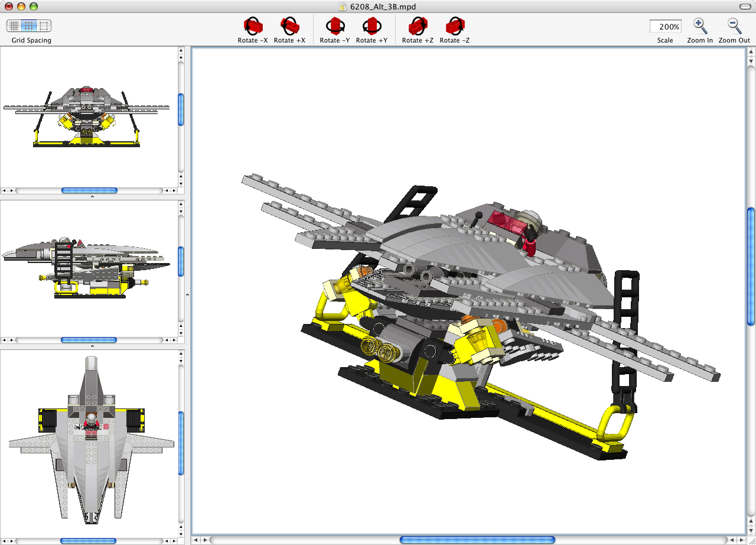
Task: Click the main 3D view's horizontal scrollbar thumb
Action: point(477,540)
